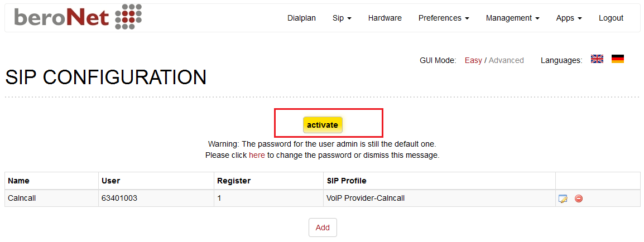The width and height of the screenshot is (644, 242).
Task: Click the beroNet logo
Action: click(x=78, y=17)
